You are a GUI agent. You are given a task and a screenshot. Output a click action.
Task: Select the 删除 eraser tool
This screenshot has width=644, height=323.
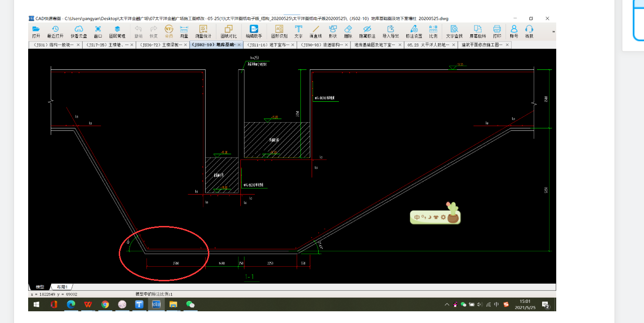click(348, 31)
